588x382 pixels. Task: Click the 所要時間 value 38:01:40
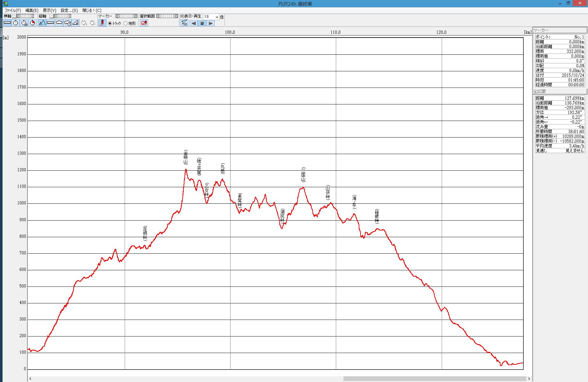point(576,131)
